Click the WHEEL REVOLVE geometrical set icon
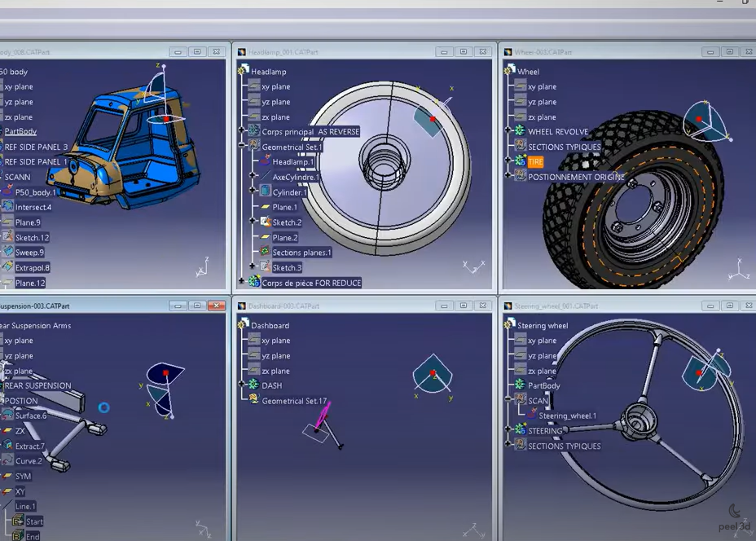Image resolution: width=756 pixels, height=541 pixels. point(519,130)
